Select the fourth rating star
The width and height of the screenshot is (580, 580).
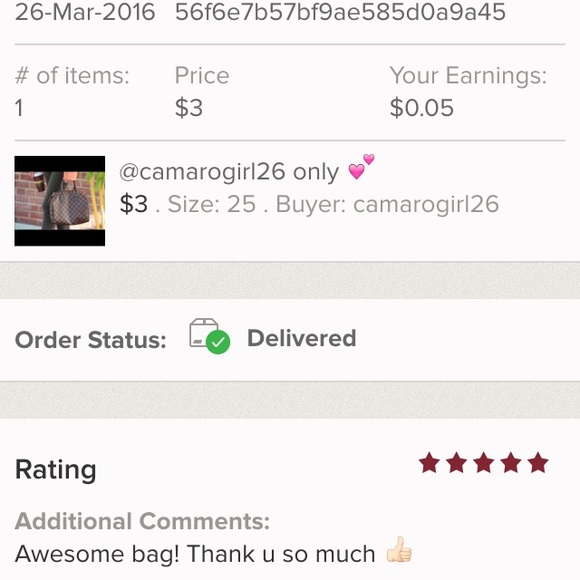[511, 462]
